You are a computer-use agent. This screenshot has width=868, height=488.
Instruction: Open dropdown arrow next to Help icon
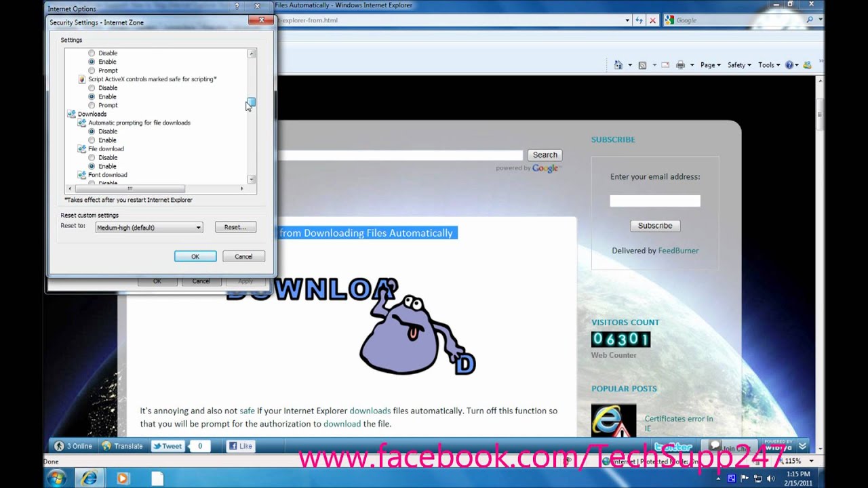point(797,65)
